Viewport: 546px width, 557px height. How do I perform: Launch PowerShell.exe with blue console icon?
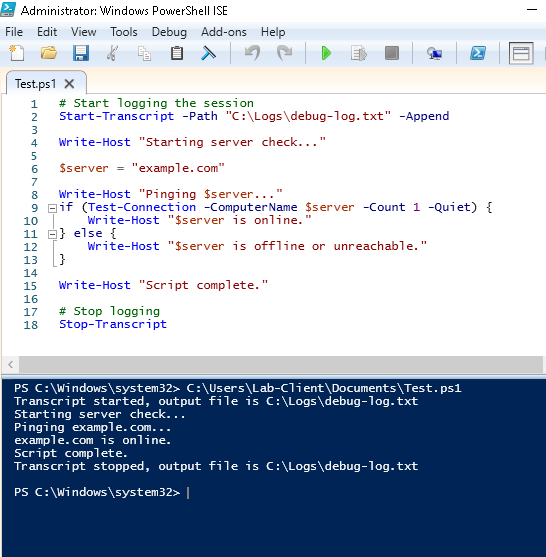click(478, 54)
